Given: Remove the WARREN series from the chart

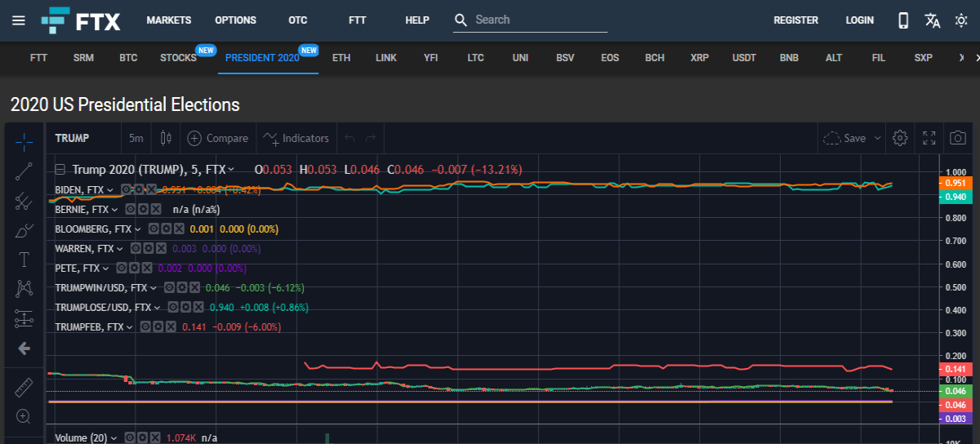Looking at the screenshot, I should click(161, 248).
